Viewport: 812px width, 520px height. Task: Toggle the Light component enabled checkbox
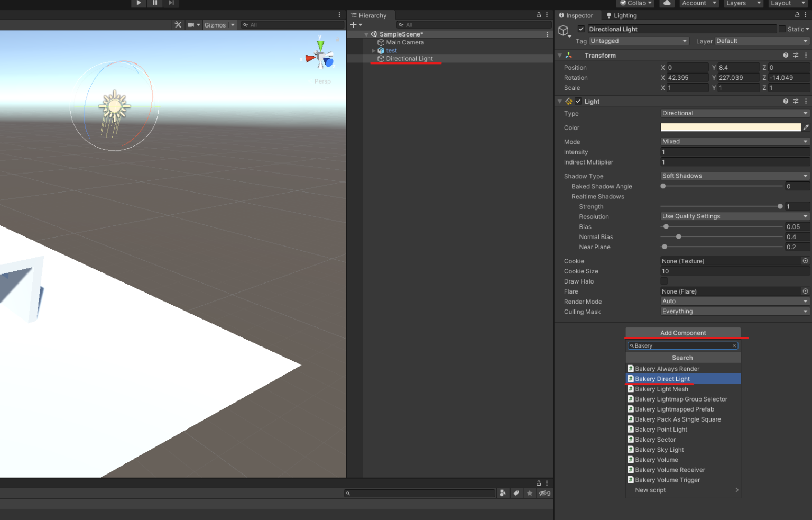click(x=578, y=101)
